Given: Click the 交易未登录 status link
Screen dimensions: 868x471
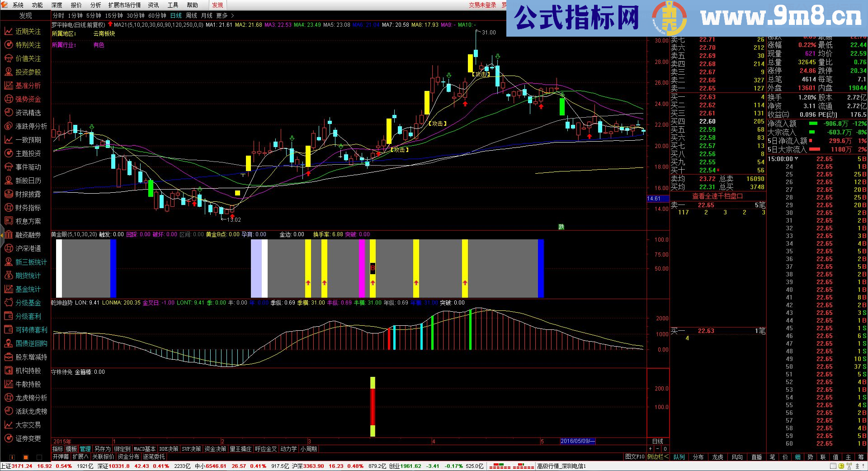Looking at the screenshot, I should 482,5.
